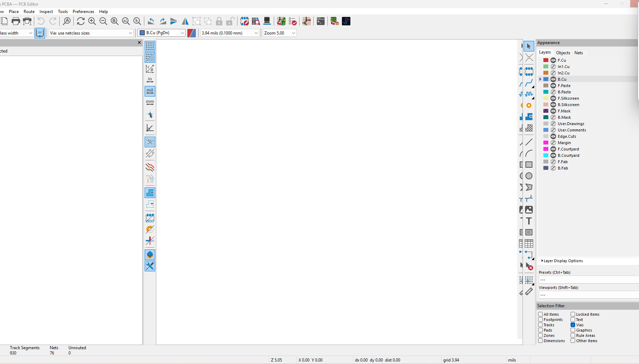639x364 pixels.
Task: Check the All items filter
Action: (x=540, y=314)
